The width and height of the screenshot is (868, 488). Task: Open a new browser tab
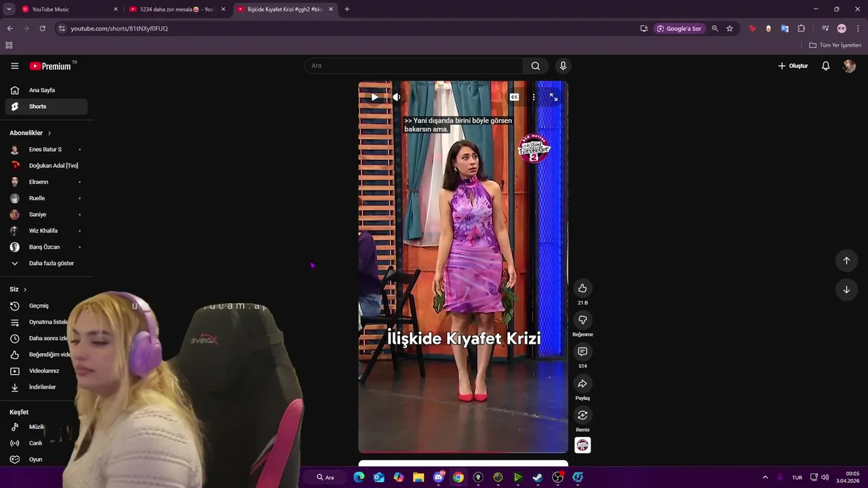[x=347, y=9]
